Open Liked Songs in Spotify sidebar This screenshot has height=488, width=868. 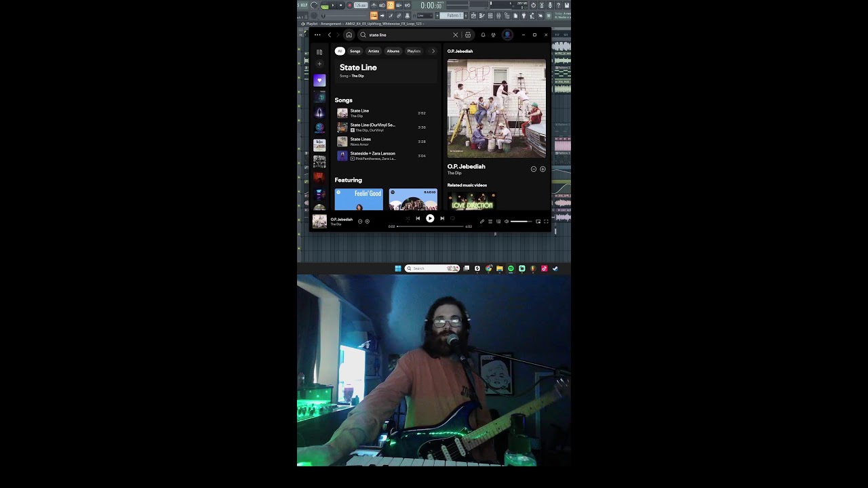pos(319,80)
